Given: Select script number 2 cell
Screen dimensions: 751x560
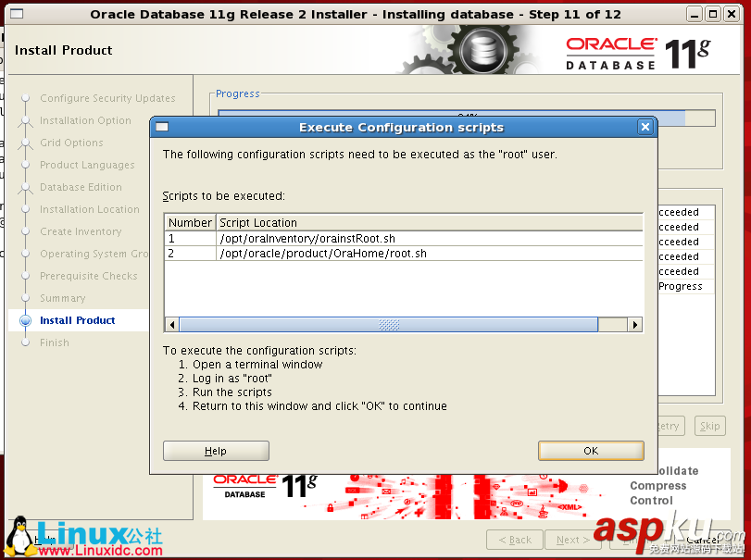Looking at the screenshot, I should (190, 254).
